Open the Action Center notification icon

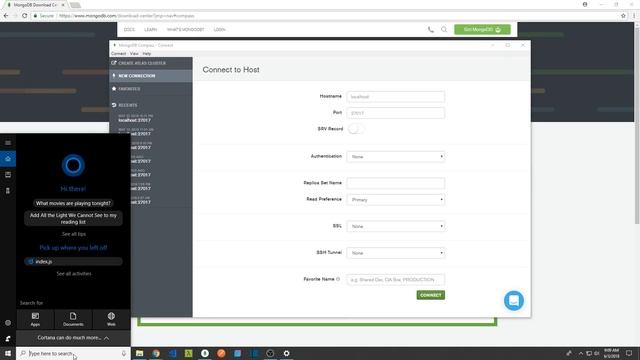tap(629, 353)
